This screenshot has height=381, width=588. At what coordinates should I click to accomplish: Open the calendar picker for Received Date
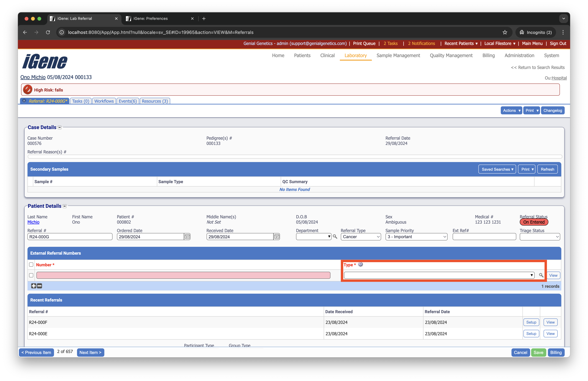click(276, 237)
